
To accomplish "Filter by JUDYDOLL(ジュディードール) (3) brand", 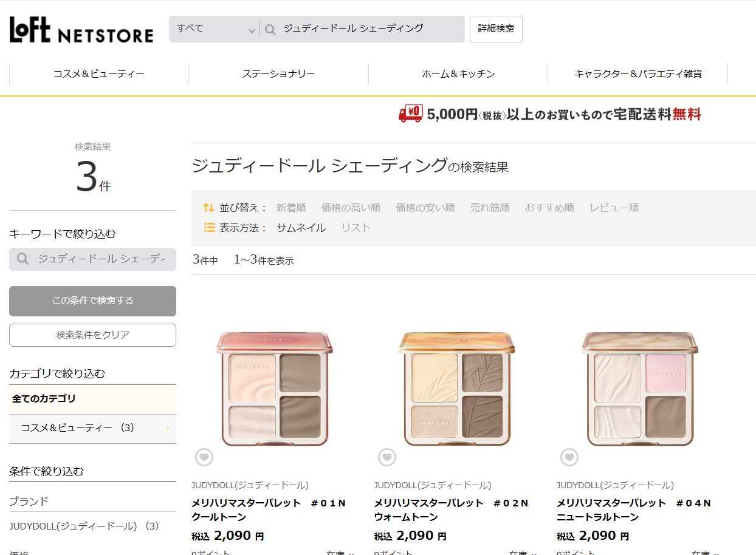I will pos(84,526).
